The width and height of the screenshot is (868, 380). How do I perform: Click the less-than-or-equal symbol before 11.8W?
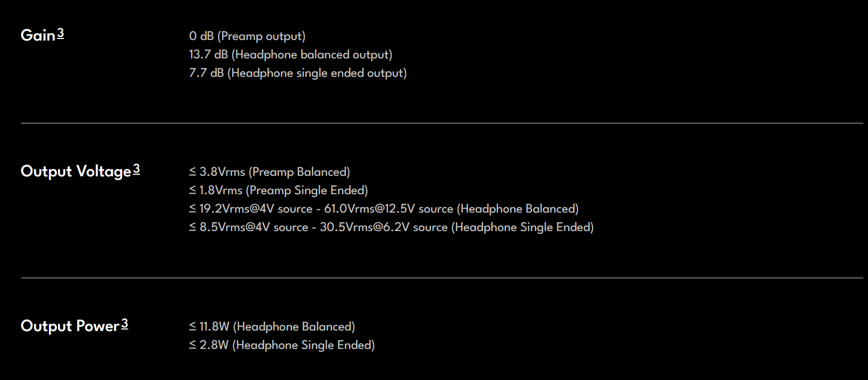[193, 327]
